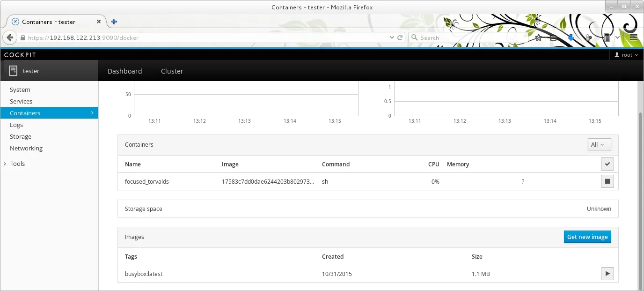The image size is (644, 291).
Task: Expand the Tools section in sidebar
Action: 17,164
